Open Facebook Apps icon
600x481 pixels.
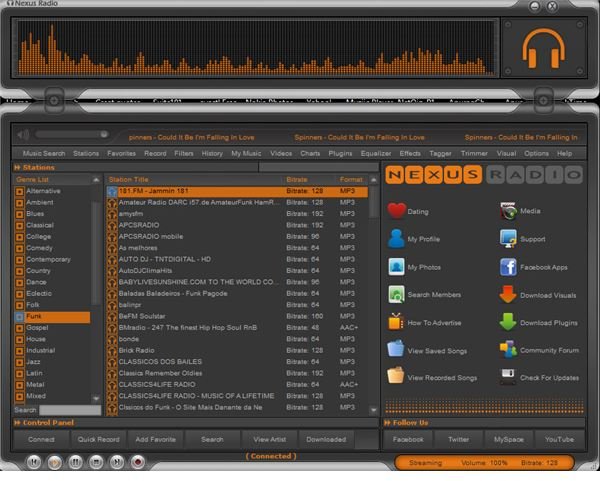pos(508,267)
